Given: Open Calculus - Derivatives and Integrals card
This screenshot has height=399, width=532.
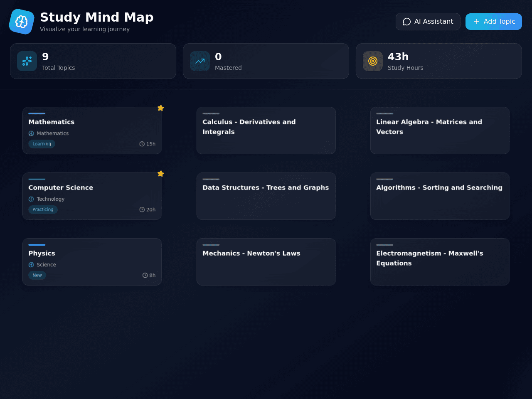Looking at the screenshot, I should (x=266, y=131).
